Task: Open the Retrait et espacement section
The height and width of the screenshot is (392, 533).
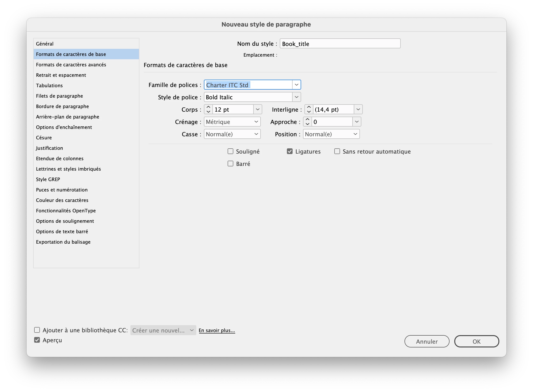Action: coord(61,75)
